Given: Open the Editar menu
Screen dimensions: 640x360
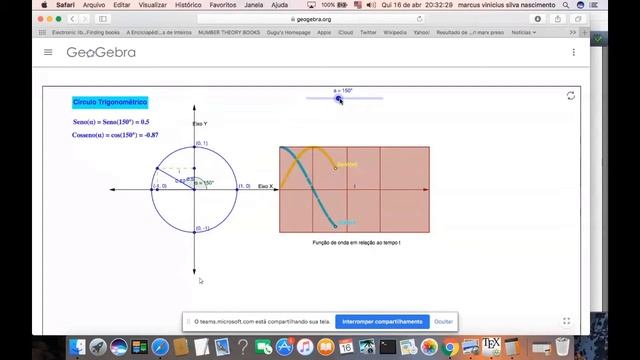Looking at the screenshot, I should coord(122,5).
